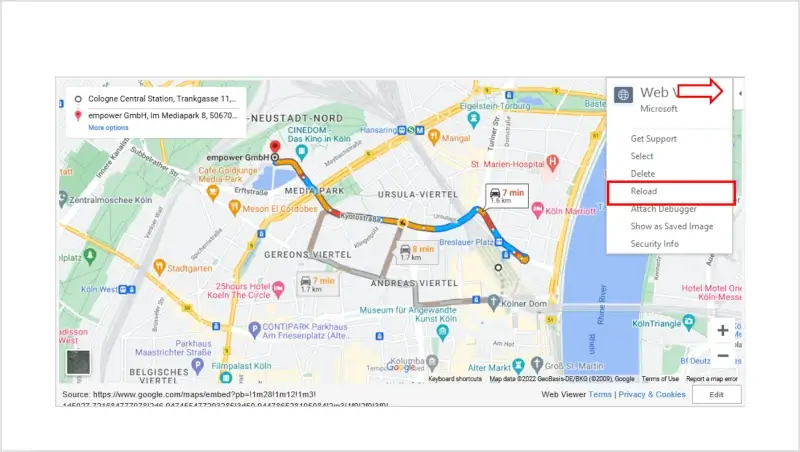Zoom out with the minus button
Screen dimensions: 800x452
(723, 356)
